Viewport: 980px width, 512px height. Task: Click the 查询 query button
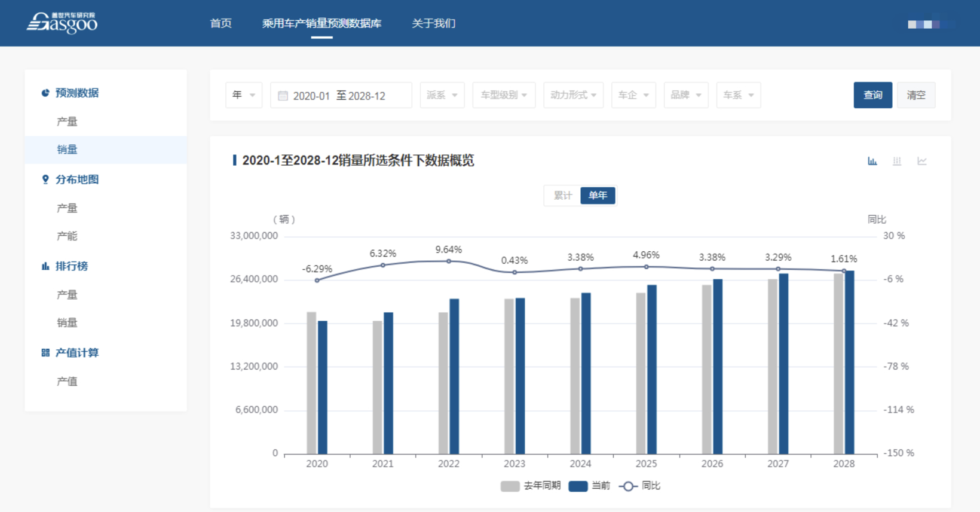[x=872, y=95]
